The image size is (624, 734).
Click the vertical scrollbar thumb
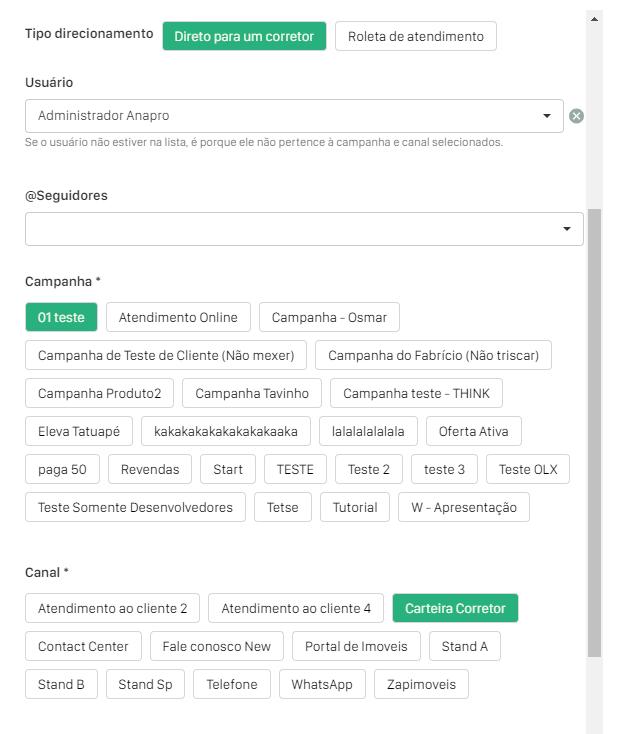click(595, 430)
